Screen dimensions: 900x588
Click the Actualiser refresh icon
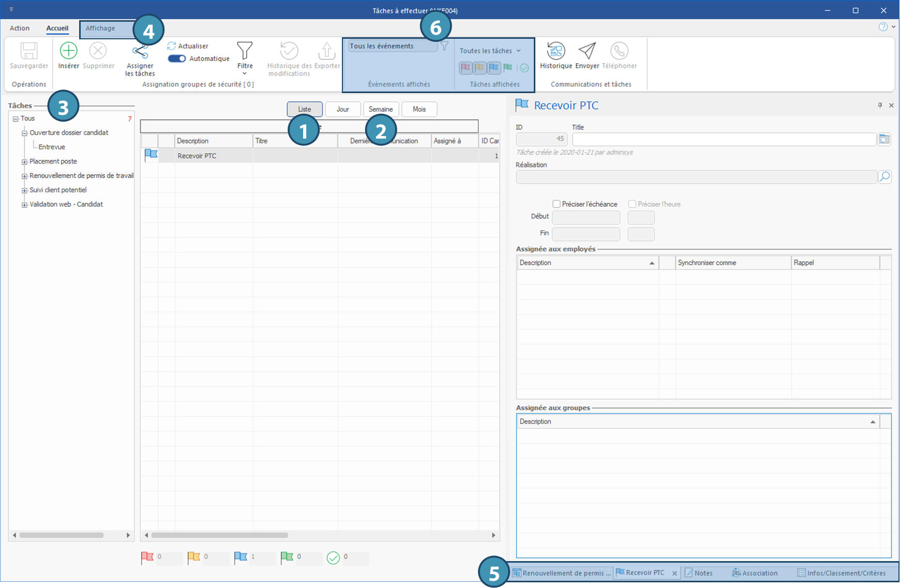pyautogui.click(x=172, y=46)
